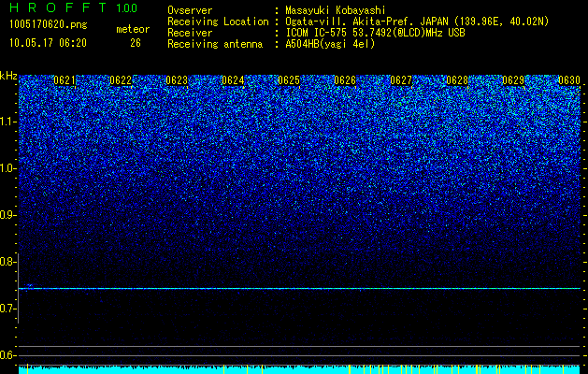The height and width of the screenshot is (374, 588).
Task: Click the 0624 time marker
Action: coord(233,80)
